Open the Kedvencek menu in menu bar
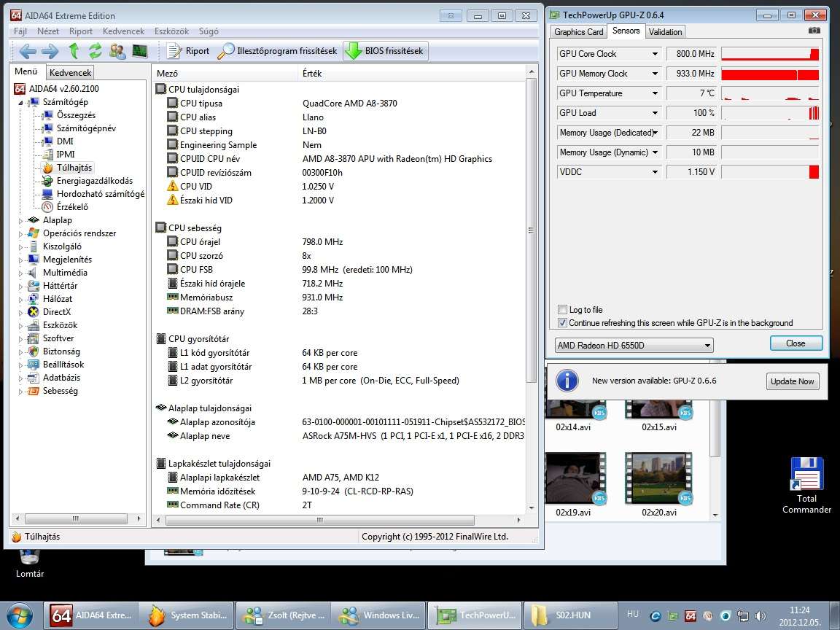The image size is (840, 630). pyautogui.click(x=124, y=31)
